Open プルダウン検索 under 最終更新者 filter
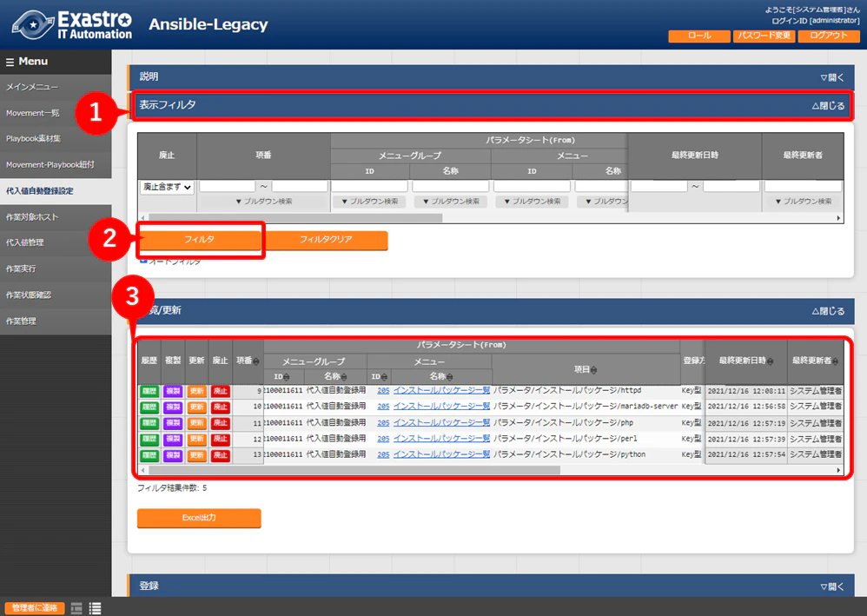Screen dimensions: 867x616 tap(804, 202)
